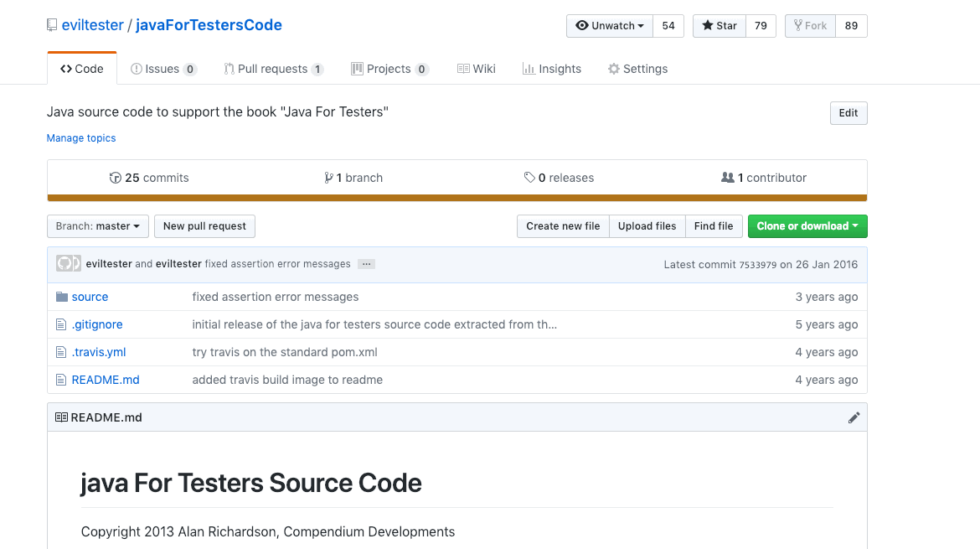Star this repository
This screenshot has width=980, height=549.
(x=720, y=26)
